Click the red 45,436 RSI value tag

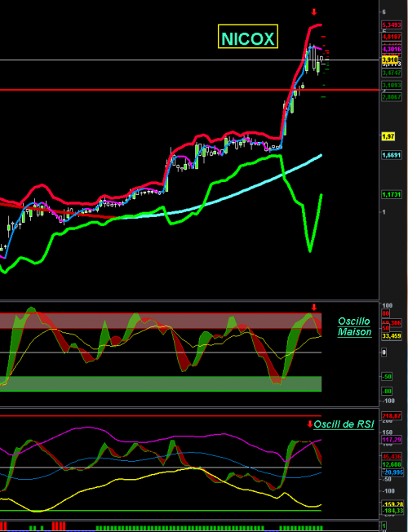392,457
